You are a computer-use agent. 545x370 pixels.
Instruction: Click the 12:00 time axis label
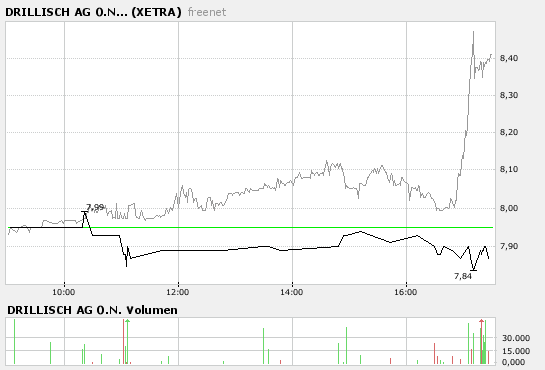(178, 292)
